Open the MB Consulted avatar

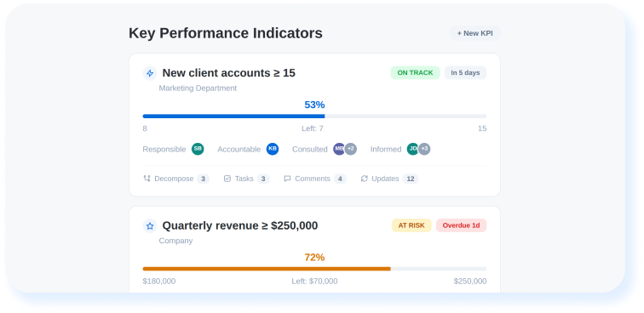point(339,149)
